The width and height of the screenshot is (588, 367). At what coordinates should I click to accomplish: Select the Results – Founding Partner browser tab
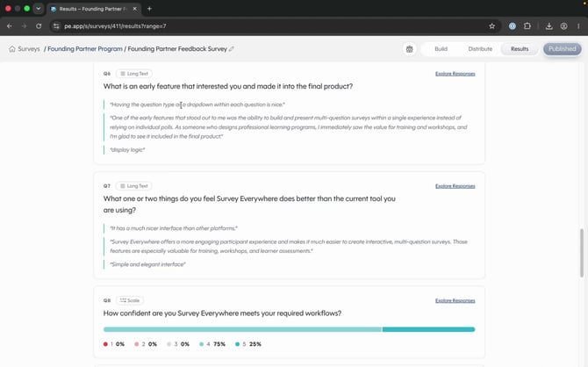94,9
